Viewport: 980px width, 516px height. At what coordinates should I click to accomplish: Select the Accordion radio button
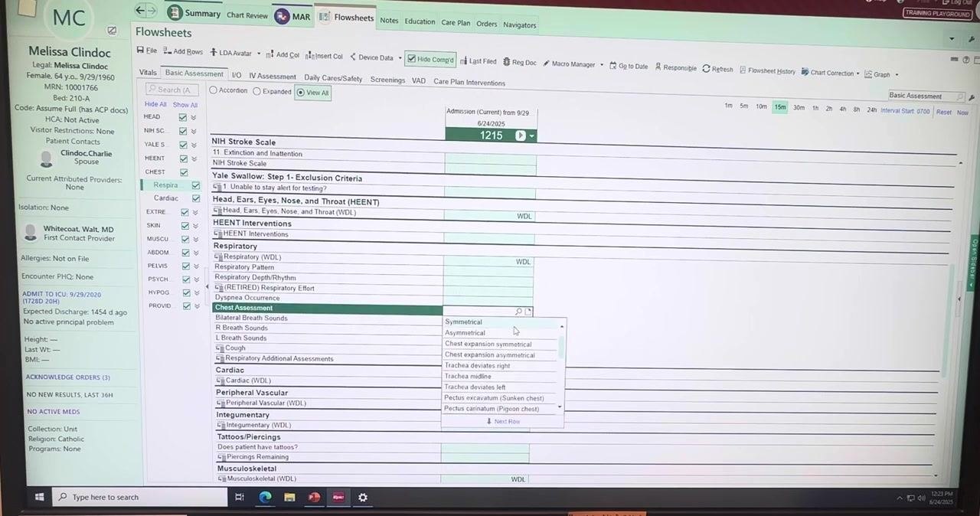214,90
